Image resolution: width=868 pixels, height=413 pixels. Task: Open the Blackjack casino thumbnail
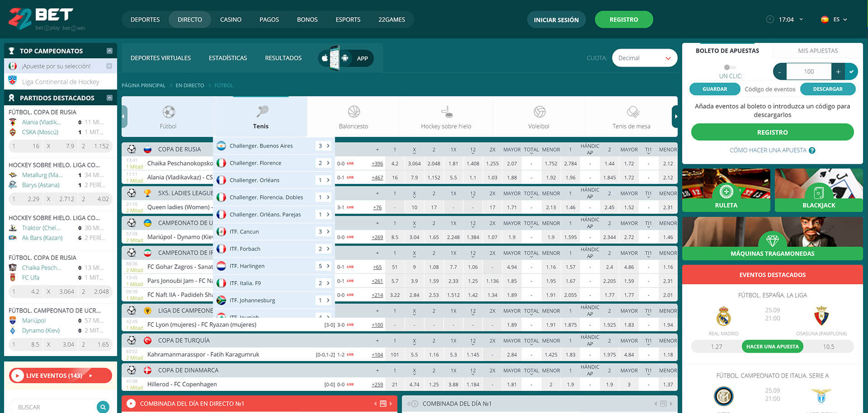pyautogui.click(x=819, y=190)
